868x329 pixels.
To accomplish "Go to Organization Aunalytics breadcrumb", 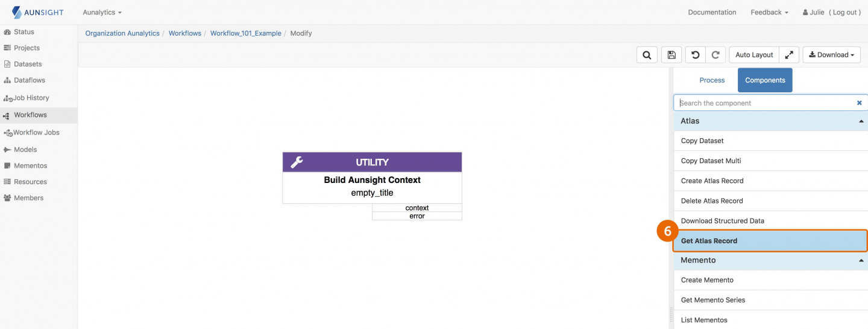I will pyautogui.click(x=122, y=33).
